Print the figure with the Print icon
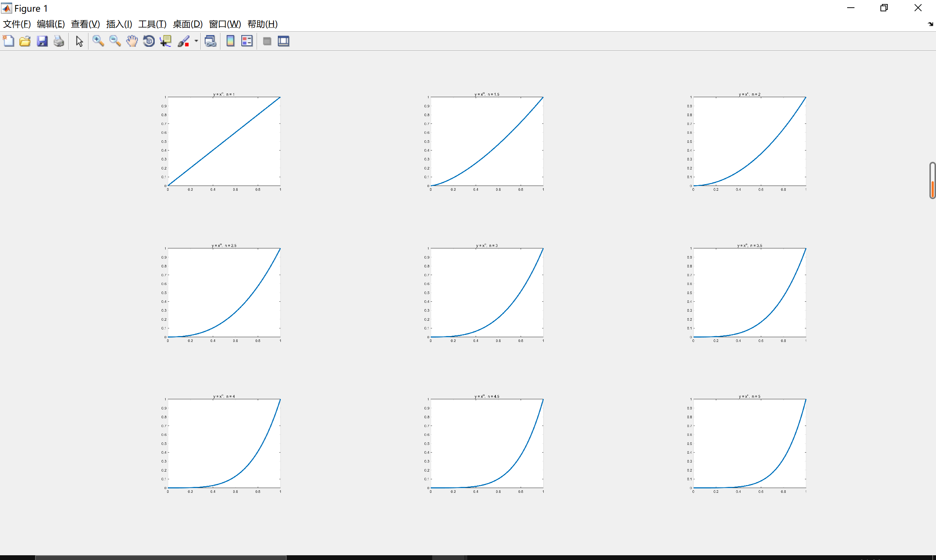Screen dimensions: 936x560 [59, 41]
